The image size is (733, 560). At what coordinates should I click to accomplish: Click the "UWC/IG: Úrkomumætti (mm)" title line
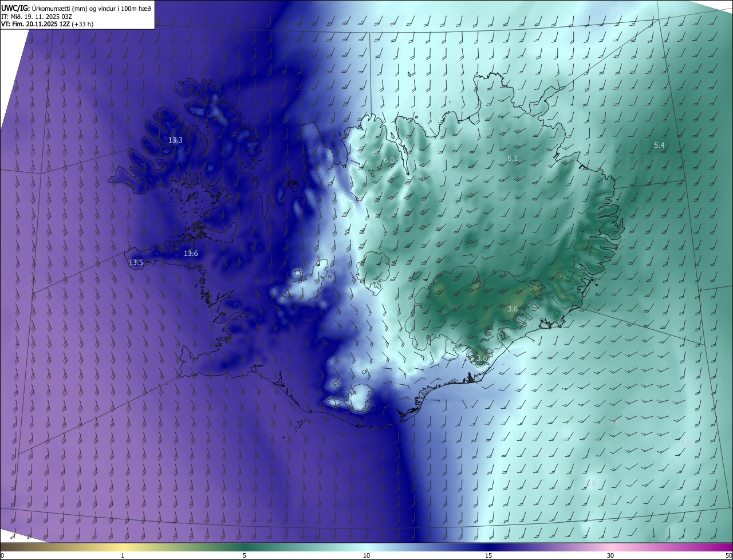tap(76, 7)
